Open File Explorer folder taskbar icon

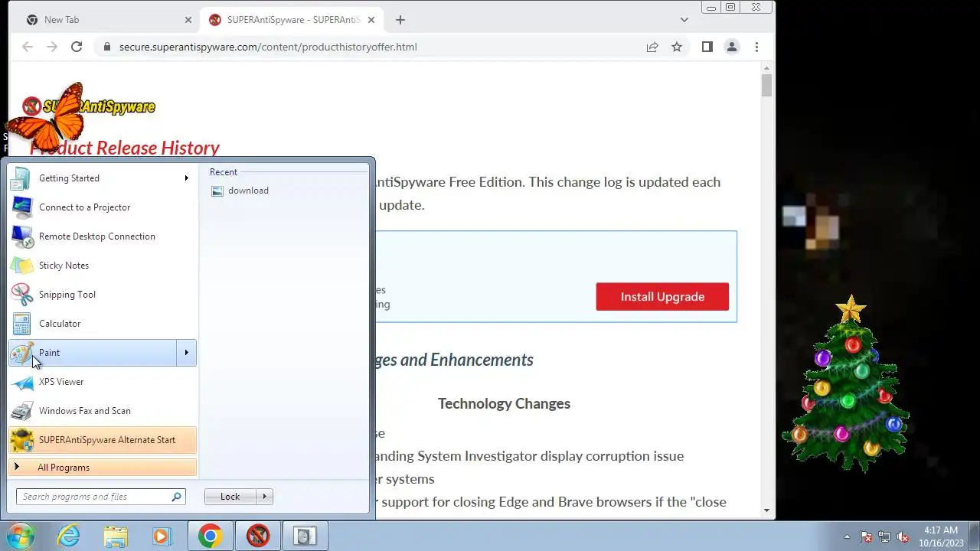(x=116, y=536)
